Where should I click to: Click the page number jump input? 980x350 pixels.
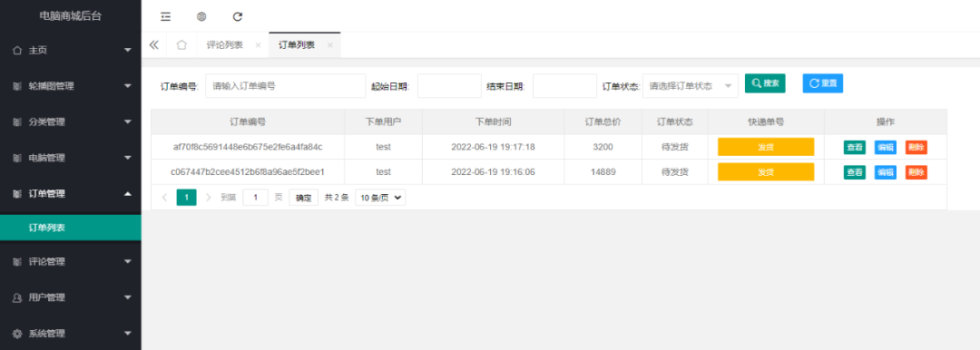click(256, 198)
